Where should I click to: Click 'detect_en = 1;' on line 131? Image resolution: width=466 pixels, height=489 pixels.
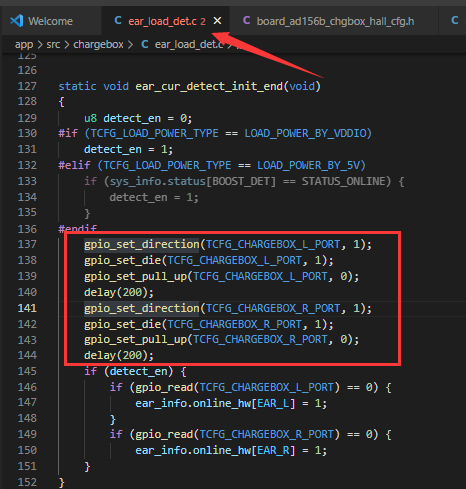pyautogui.click(x=128, y=149)
